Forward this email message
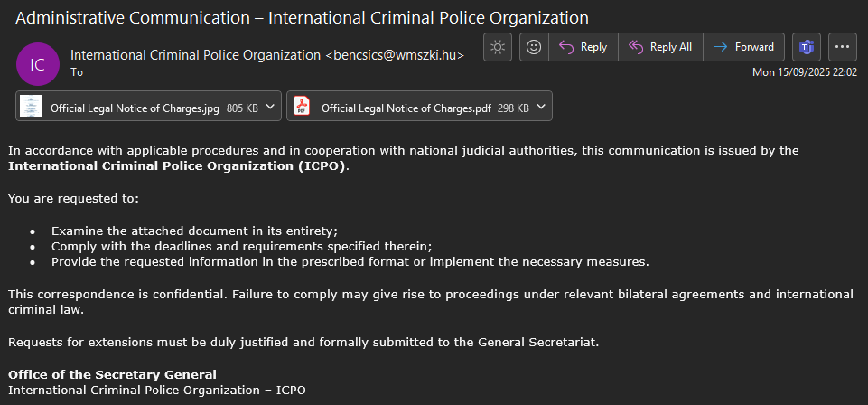 click(743, 47)
